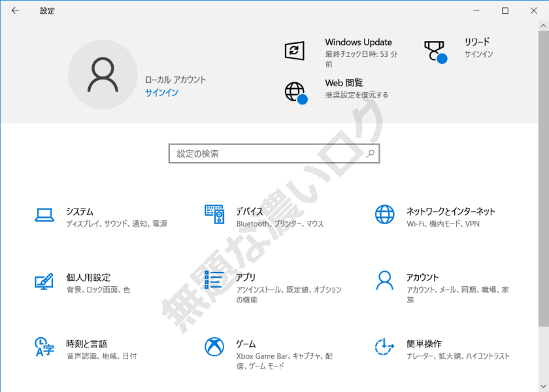Click ローカル アカウント label

[x=175, y=80]
